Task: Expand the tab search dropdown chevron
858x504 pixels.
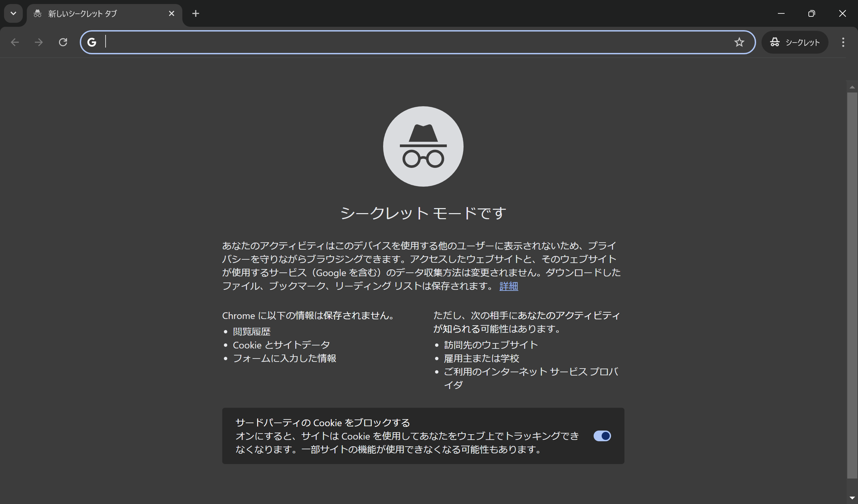Action: pos(13,14)
